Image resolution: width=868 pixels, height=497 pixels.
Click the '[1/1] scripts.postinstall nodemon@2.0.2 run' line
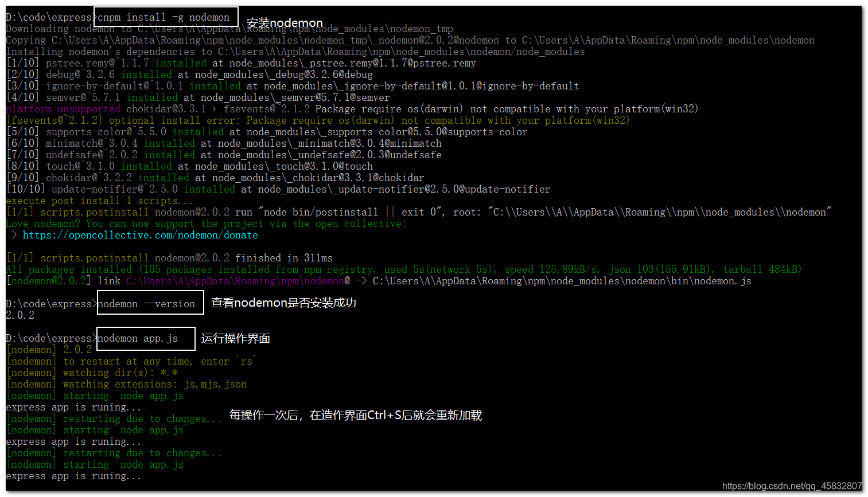click(419, 212)
